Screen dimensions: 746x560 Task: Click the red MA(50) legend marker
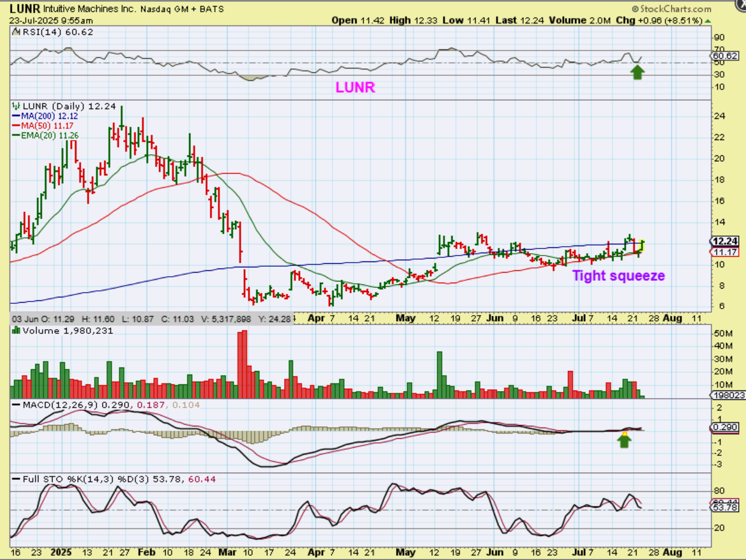(x=15, y=125)
